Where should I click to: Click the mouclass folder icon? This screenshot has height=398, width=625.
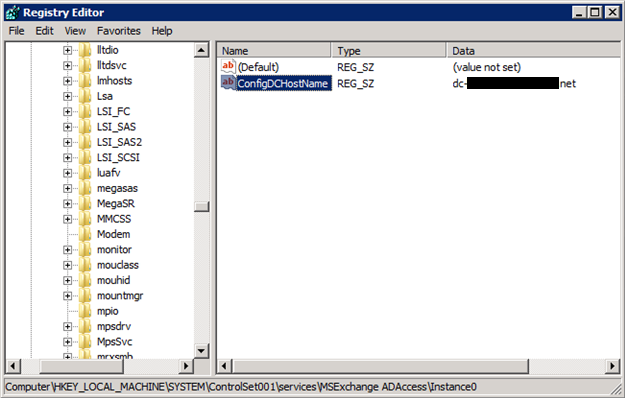coord(85,265)
